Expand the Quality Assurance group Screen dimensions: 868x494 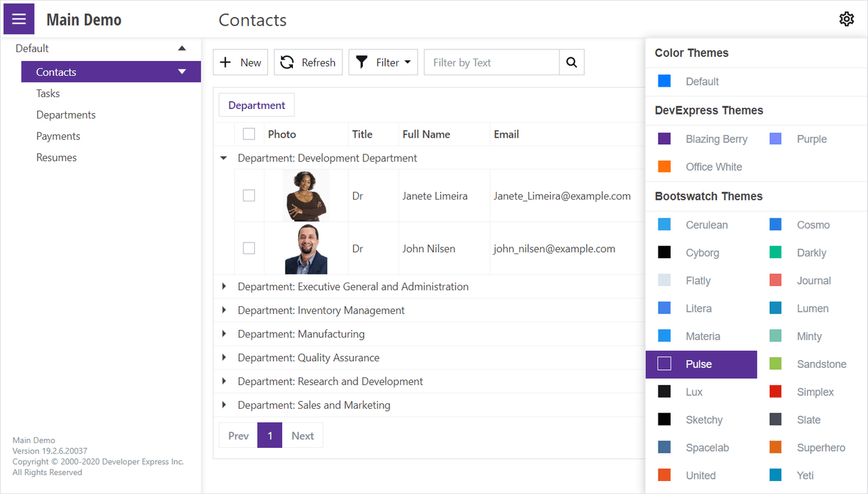224,358
